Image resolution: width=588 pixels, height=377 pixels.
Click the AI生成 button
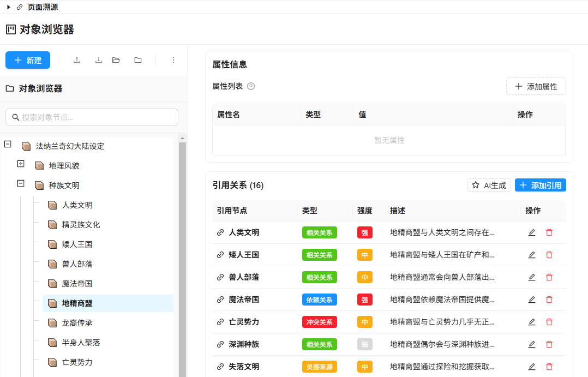pos(489,185)
